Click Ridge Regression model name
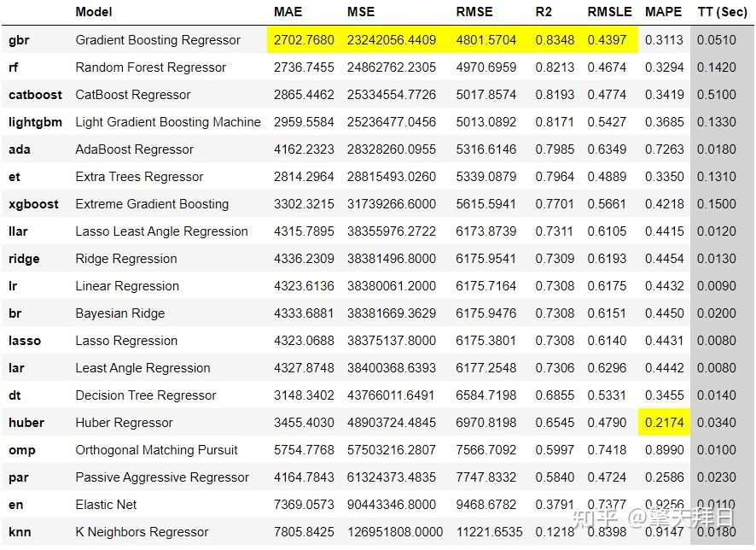This screenshot has height=550, width=756. click(x=125, y=259)
